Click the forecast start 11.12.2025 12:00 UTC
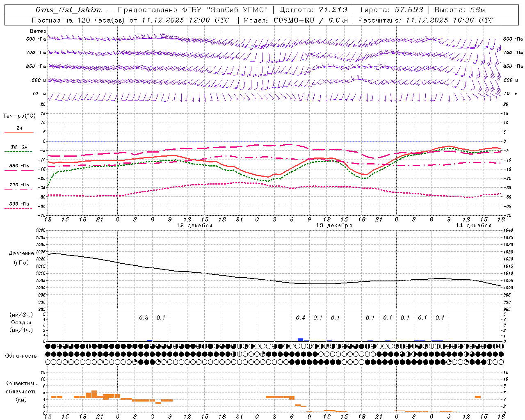 [185, 20]
